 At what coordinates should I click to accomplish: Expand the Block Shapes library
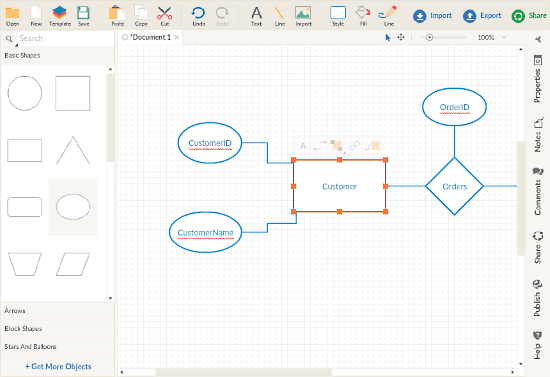58,329
